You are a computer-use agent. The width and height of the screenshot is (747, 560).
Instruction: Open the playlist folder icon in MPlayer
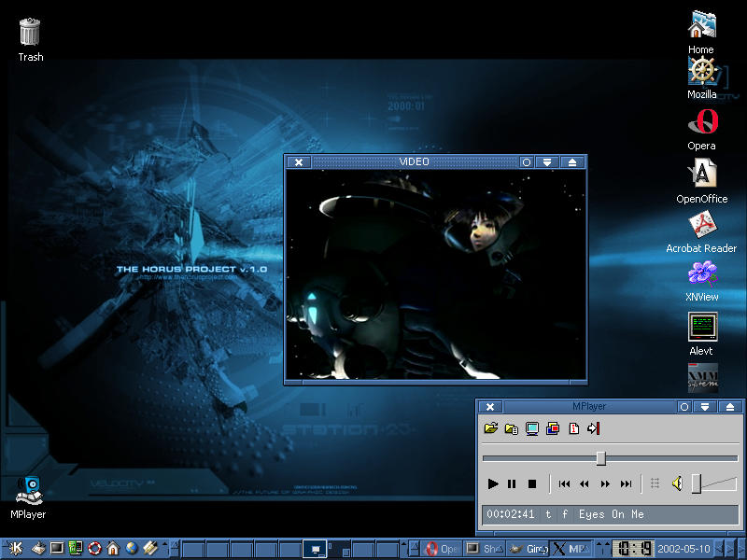tap(512, 428)
